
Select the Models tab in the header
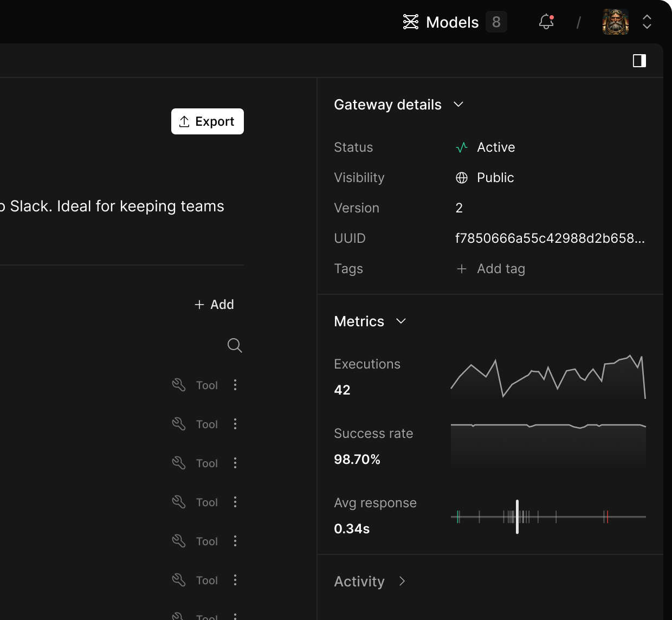(452, 22)
